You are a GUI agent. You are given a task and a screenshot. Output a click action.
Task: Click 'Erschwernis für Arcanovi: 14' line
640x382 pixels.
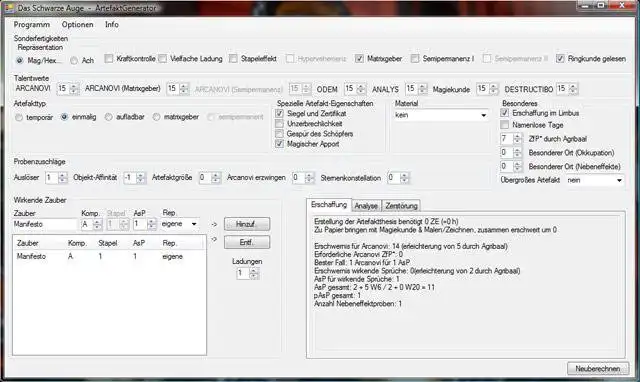(411, 246)
